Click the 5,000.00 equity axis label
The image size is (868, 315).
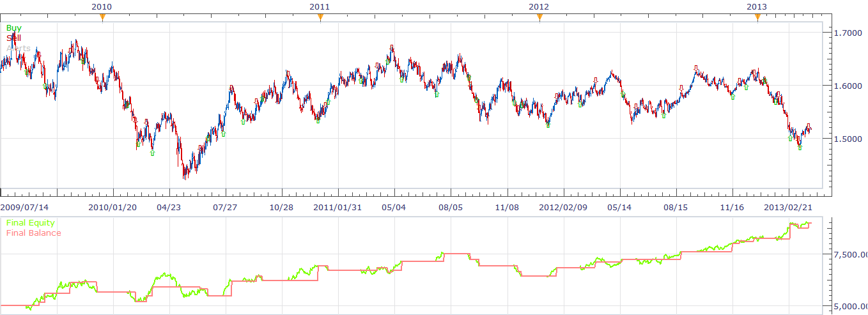(851, 308)
